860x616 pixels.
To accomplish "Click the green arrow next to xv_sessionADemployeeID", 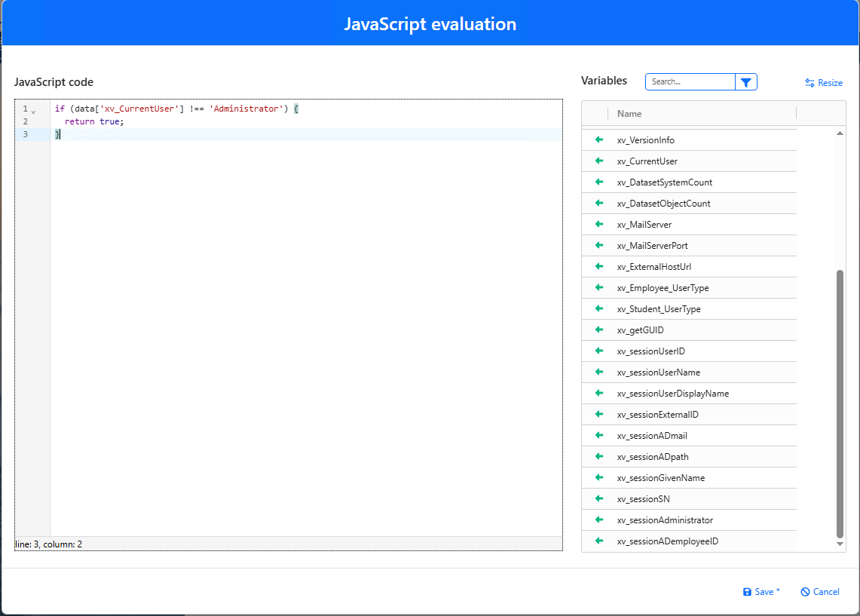I will pos(599,541).
